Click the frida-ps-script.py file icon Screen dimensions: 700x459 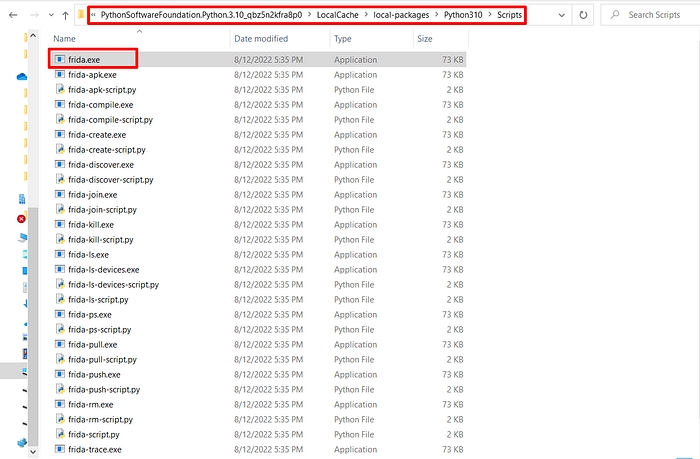60,330
